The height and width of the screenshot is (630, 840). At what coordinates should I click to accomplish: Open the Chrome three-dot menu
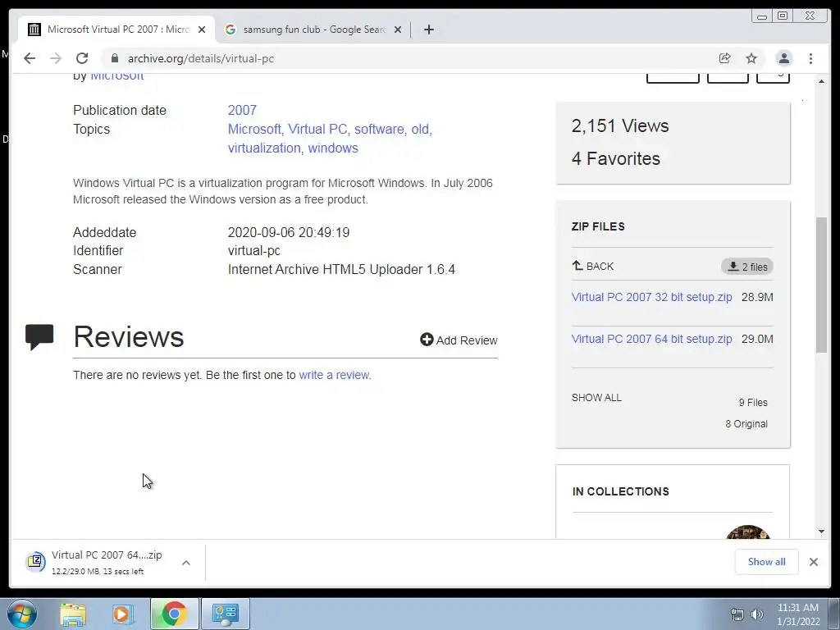(811, 58)
